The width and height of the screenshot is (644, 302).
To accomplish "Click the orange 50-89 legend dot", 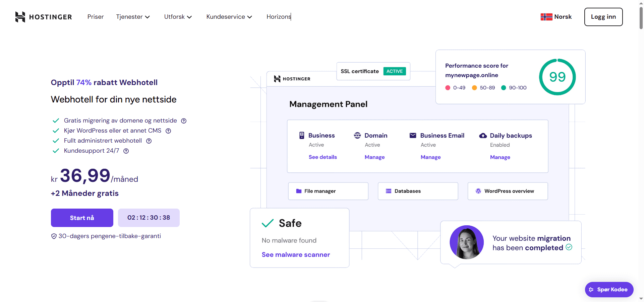I will (x=474, y=88).
